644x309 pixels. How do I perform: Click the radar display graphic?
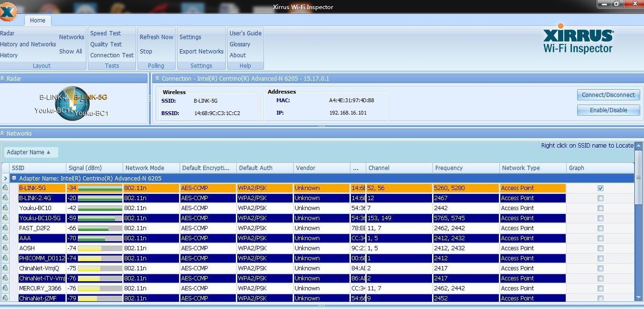pyautogui.click(x=73, y=103)
